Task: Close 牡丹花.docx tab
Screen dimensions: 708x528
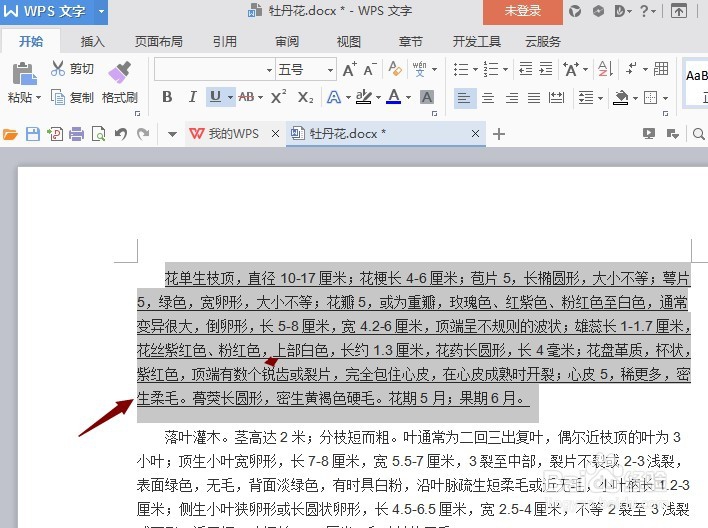Action: 475,134
